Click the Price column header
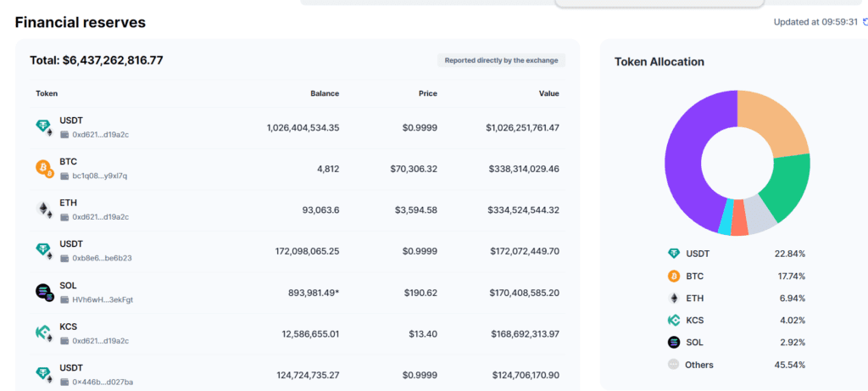Screen dimensions: 868x391 pos(426,93)
